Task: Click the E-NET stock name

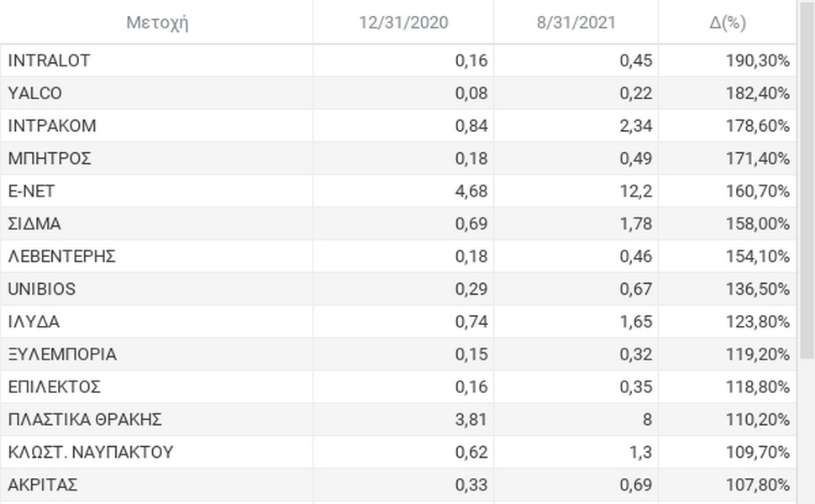Action: click(x=31, y=192)
